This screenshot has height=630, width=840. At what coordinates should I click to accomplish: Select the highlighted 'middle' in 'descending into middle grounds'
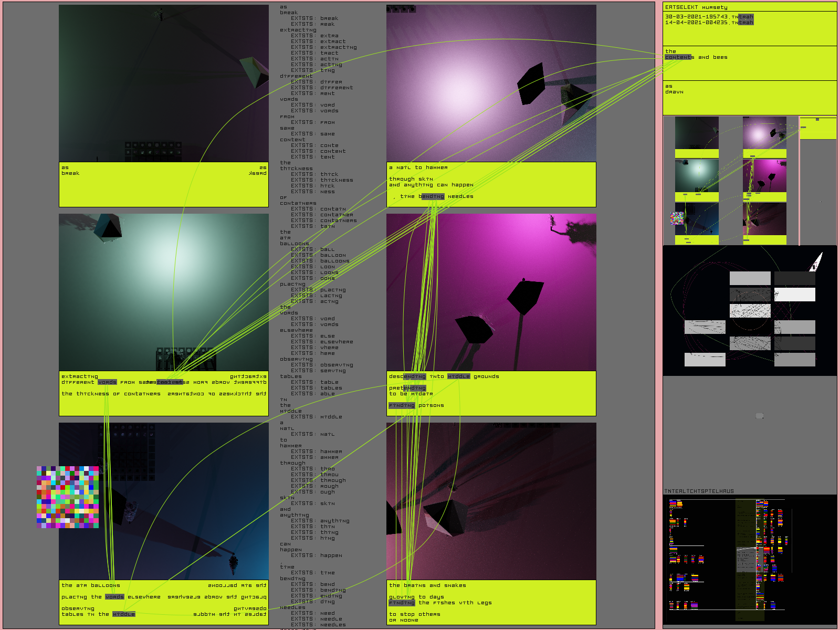tap(458, 376)
